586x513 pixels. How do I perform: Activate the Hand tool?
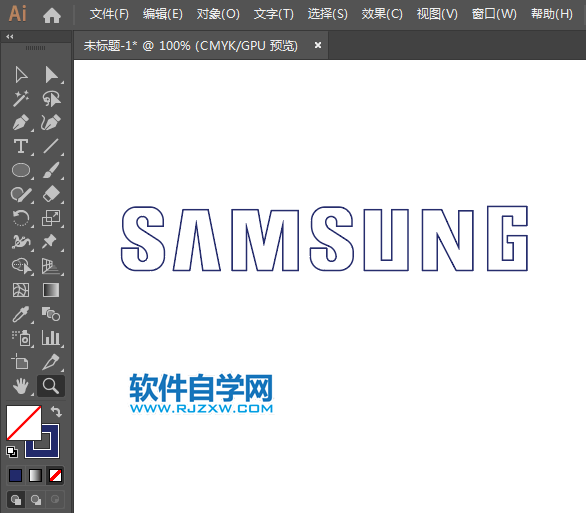[x=21, y=386]
